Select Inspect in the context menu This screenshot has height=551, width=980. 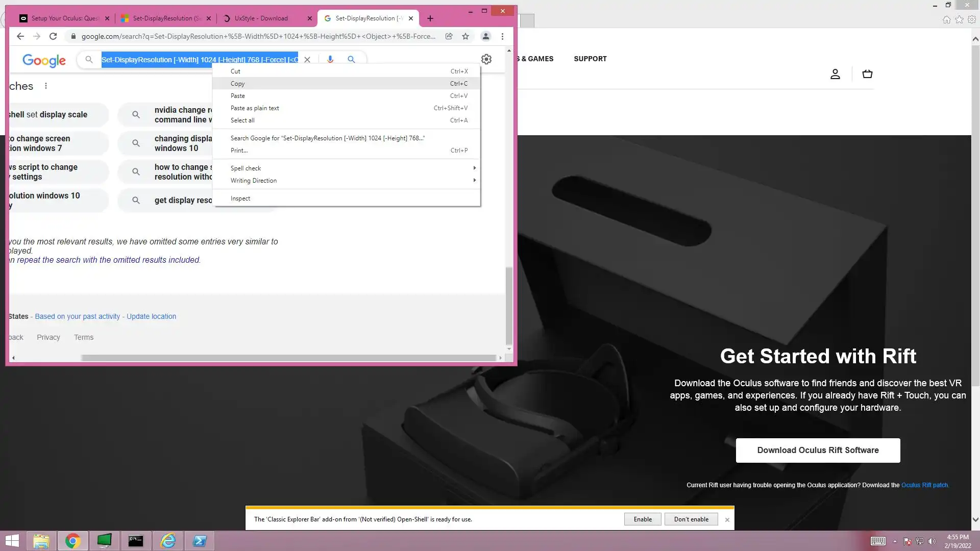[x=240, y=198]
